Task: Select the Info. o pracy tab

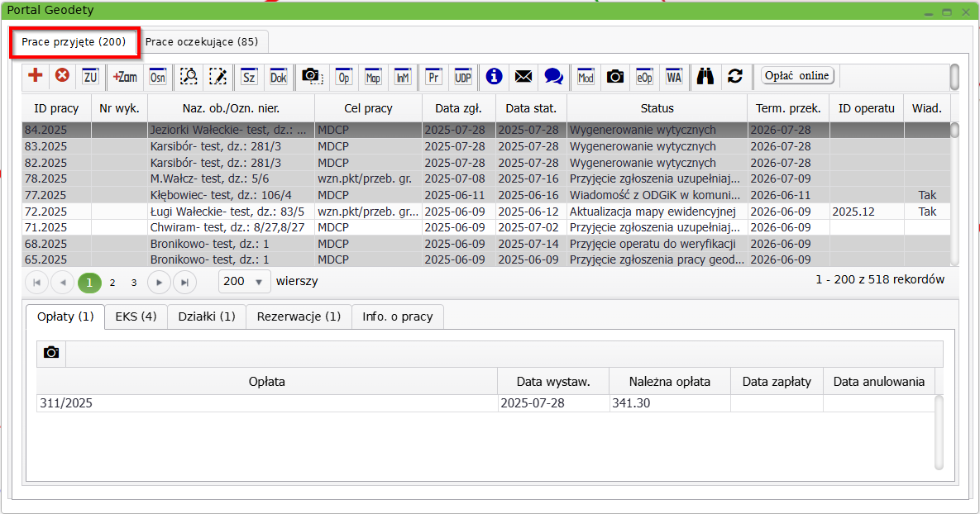Action: (x=398, y=316)
